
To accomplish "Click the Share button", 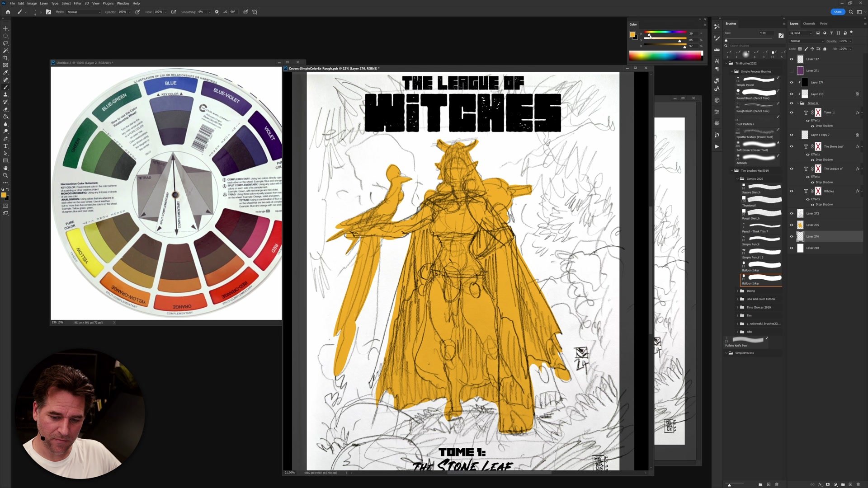I will [x=837, y=12].
